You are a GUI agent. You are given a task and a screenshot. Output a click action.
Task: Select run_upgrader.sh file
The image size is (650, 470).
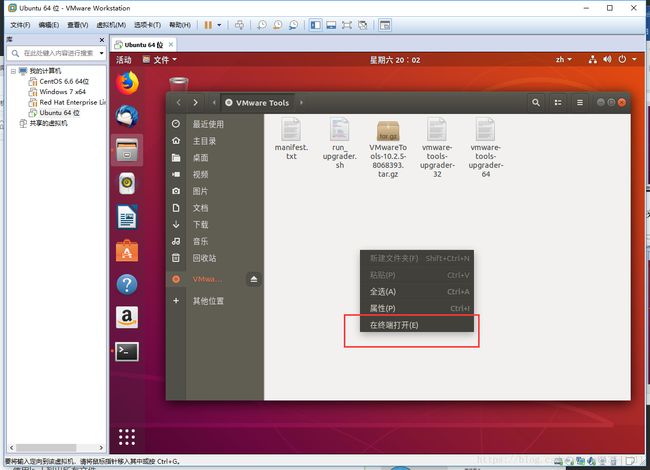pyautogui.click(x=340, y=143)
